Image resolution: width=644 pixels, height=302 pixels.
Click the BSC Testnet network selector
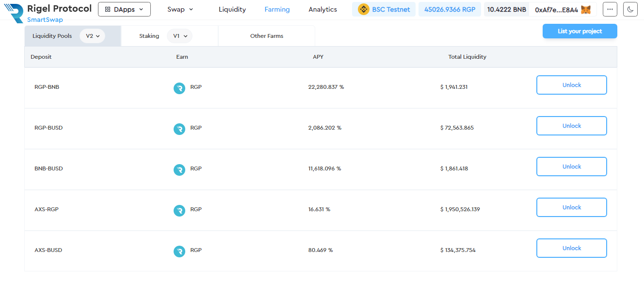point(384,9)
